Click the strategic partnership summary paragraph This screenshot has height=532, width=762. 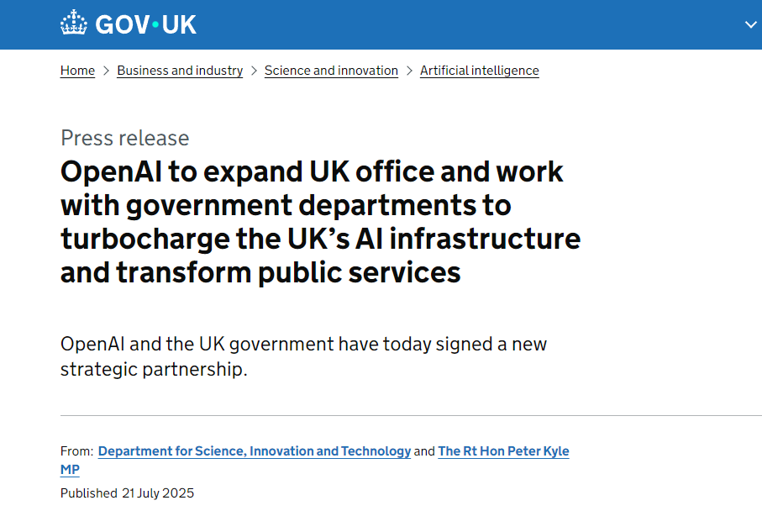[304, 356]
